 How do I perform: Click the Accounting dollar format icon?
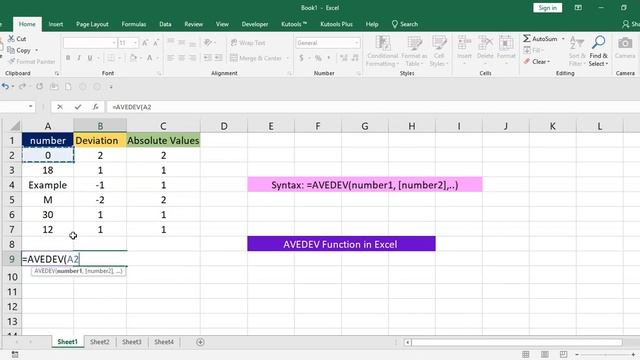[301, 58]
